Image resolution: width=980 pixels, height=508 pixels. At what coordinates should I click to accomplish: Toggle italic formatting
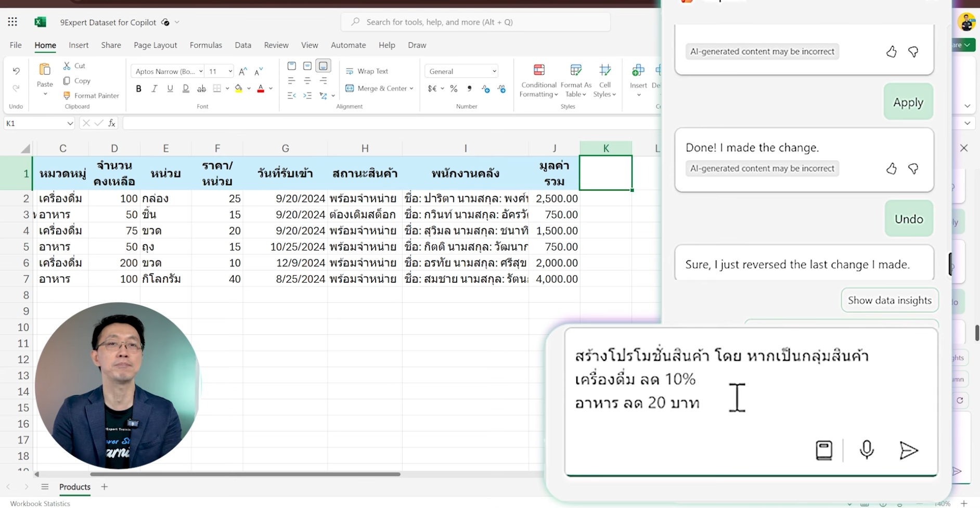click(x=154, y=88)
